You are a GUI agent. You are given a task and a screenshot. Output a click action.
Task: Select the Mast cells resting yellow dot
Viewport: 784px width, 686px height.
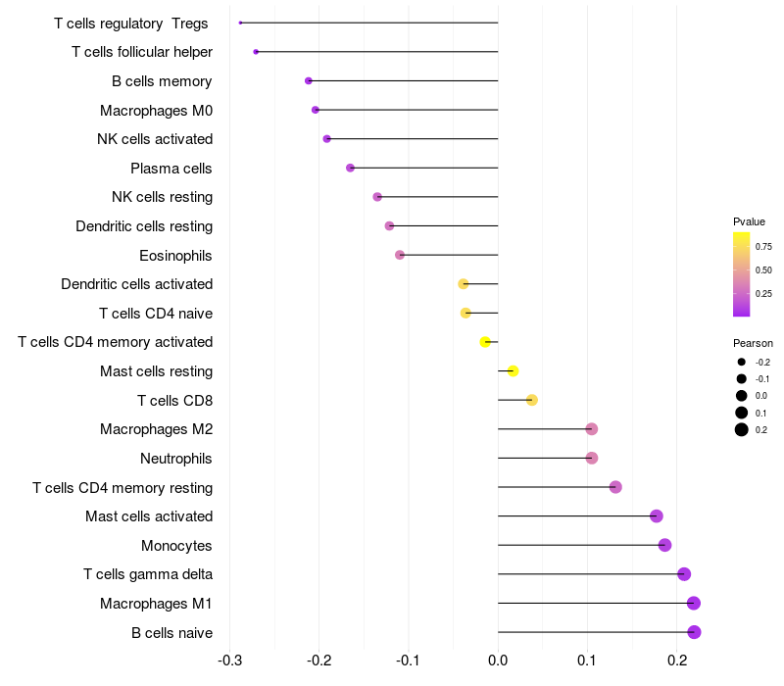click(513, 371)
